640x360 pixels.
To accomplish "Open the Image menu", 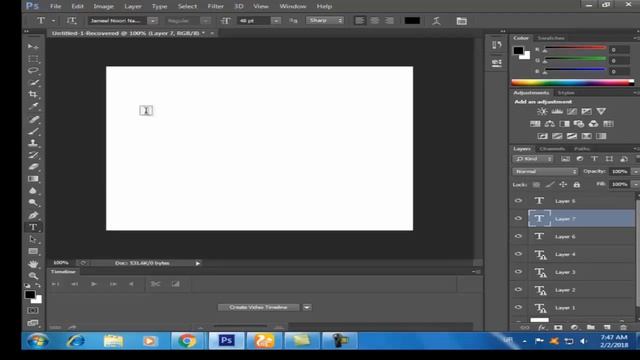I will [x=103, y=6].
